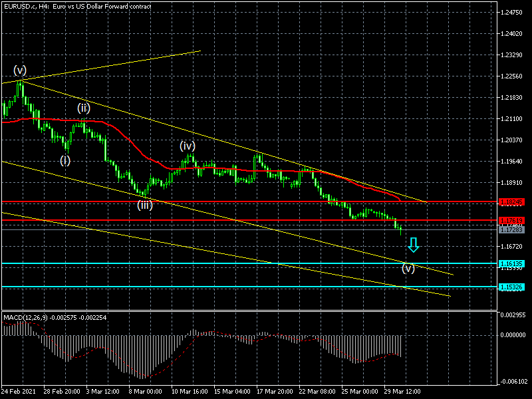Click the -0.006102 MACD scale value

click(x=514, y=382)
